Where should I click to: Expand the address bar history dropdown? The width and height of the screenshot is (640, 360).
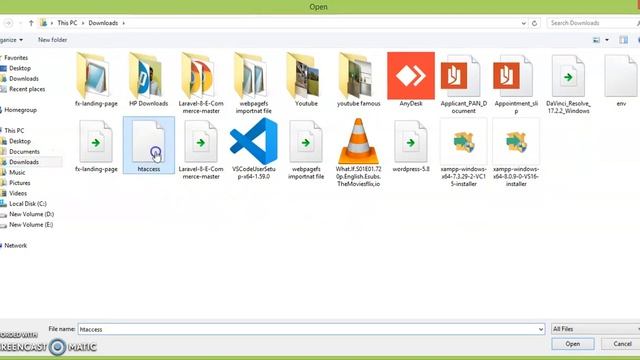point(524,23)
